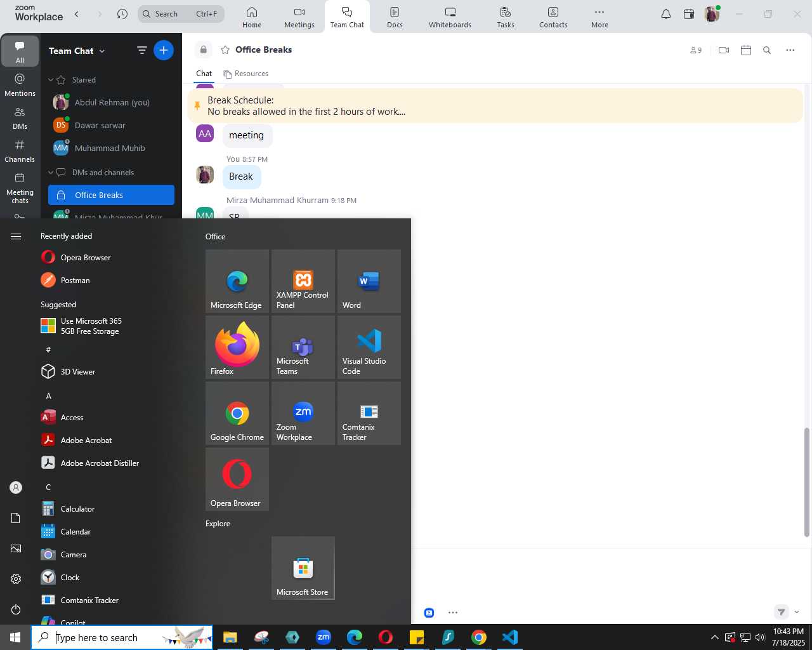Screen dimensions: 812x650
Task: Switch to Resources tab
Action: pos(246,74)
